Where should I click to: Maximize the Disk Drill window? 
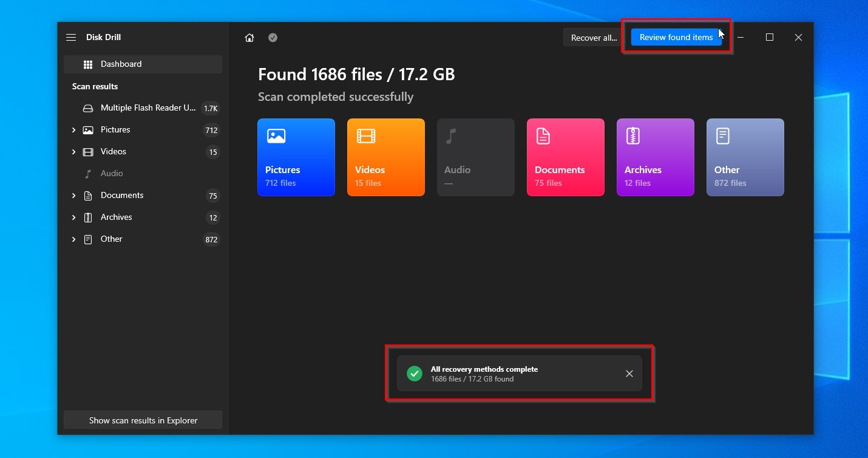770,38
